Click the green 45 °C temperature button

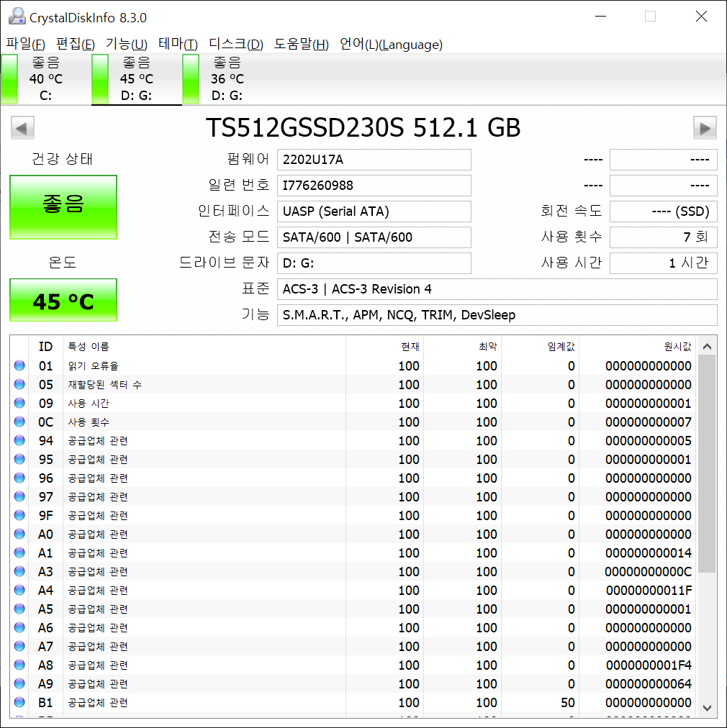tap(63, 301)
